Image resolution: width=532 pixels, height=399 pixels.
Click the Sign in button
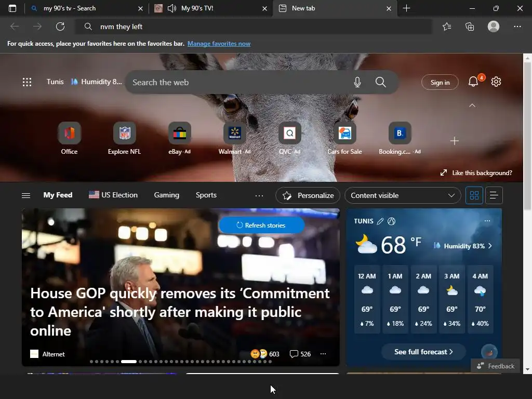click(440, 83)
